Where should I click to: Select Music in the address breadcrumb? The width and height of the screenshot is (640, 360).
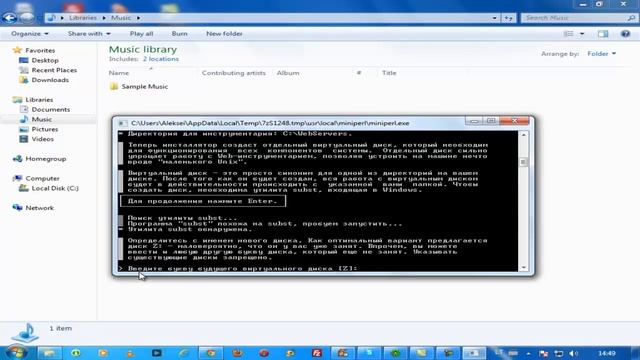[x=121, y=18]
